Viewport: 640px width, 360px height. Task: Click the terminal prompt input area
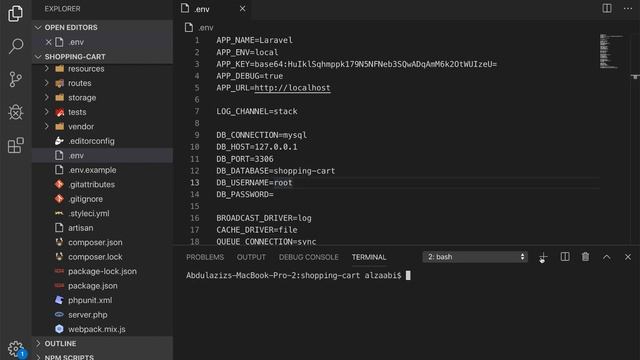(x=408, y=276)
